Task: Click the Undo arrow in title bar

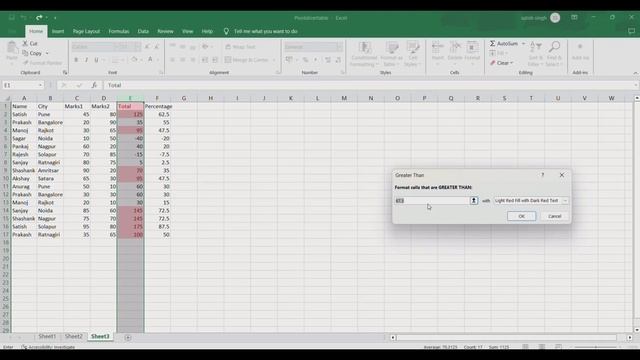Action: click(24, 18)
